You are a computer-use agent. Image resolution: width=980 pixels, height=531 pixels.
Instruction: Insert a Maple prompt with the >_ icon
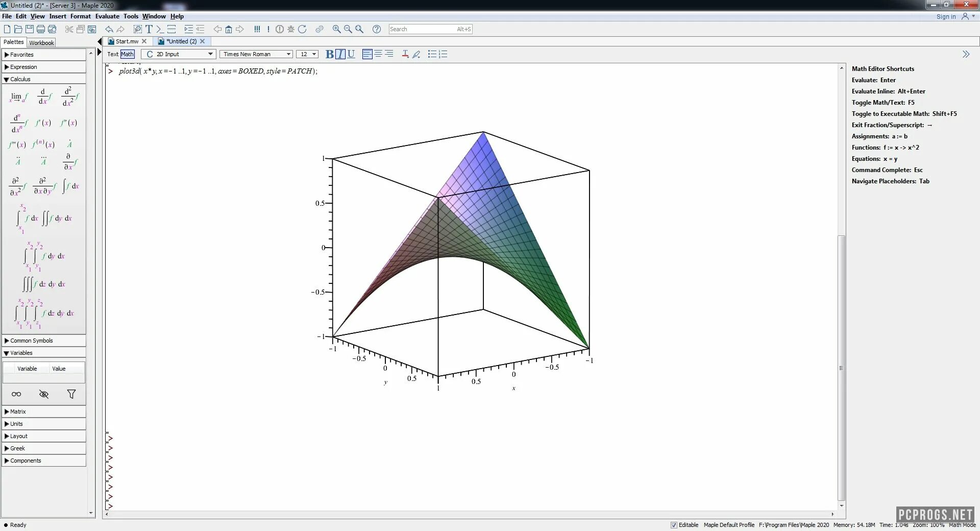[160, 29]
